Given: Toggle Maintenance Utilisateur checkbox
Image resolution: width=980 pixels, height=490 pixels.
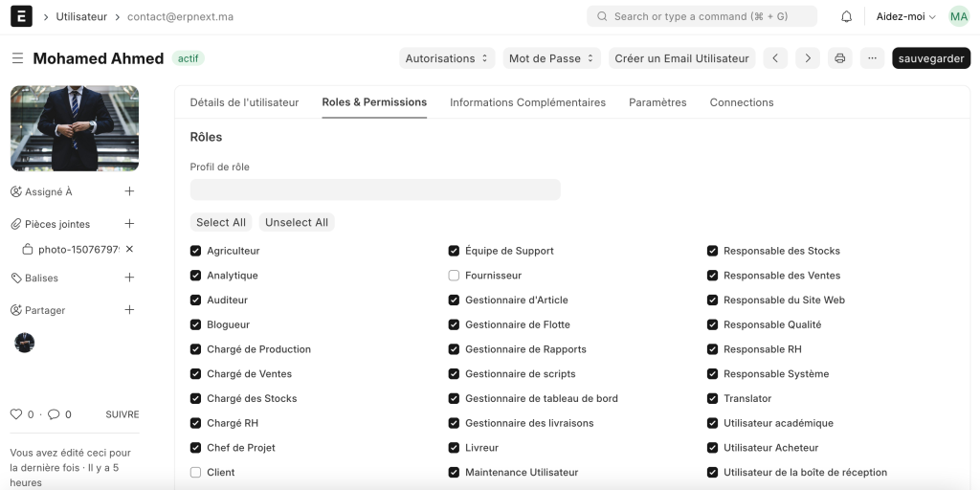Looking at the screenshot, I should [454, 473].
